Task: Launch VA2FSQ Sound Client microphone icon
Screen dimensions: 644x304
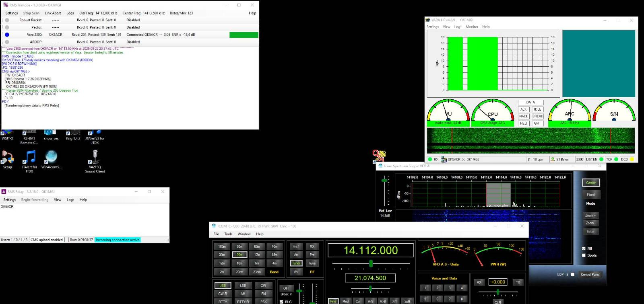Action: point(95,157)
